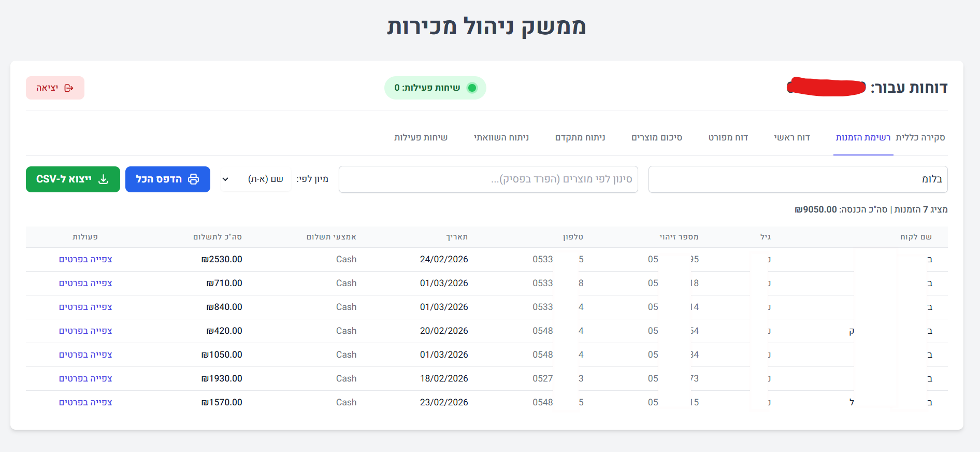Screen dimensions: 980x452
Task: Open the שיחות פעילות tab
Action: (x=421, y=137)
